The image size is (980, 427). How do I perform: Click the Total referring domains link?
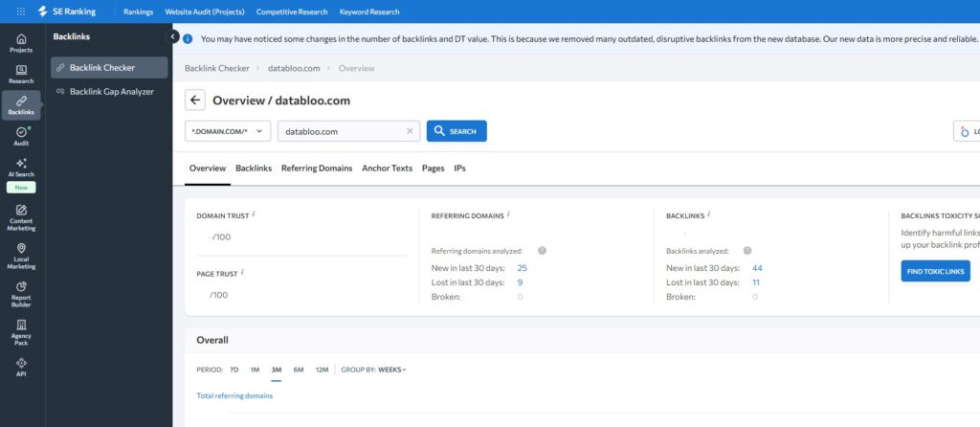tap(234, 395)
